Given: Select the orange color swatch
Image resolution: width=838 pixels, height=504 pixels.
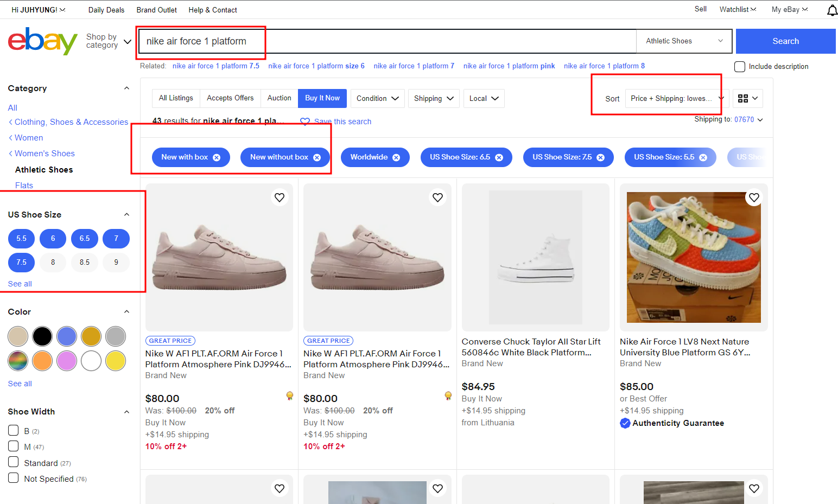Looking at the screenshot, I should coord(42,361).
